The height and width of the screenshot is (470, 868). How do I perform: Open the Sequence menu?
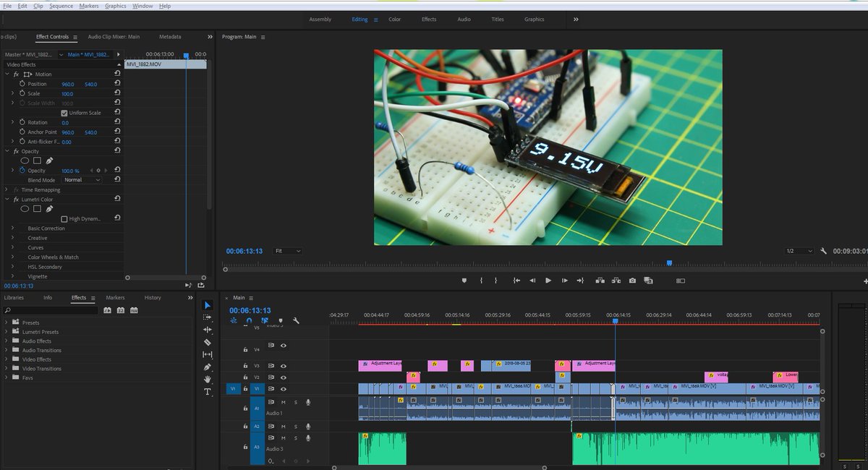(61, 6)
